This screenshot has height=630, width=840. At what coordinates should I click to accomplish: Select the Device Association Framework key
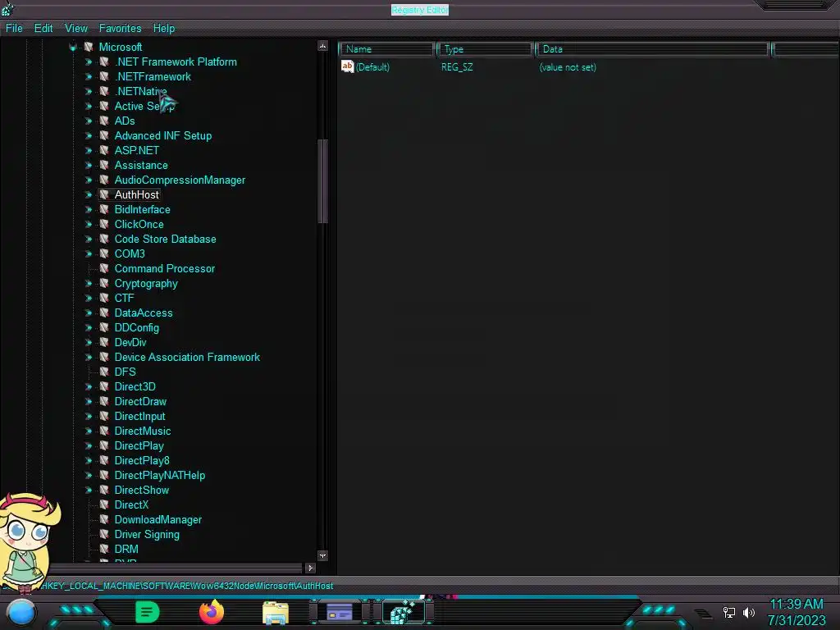(187, 358)
